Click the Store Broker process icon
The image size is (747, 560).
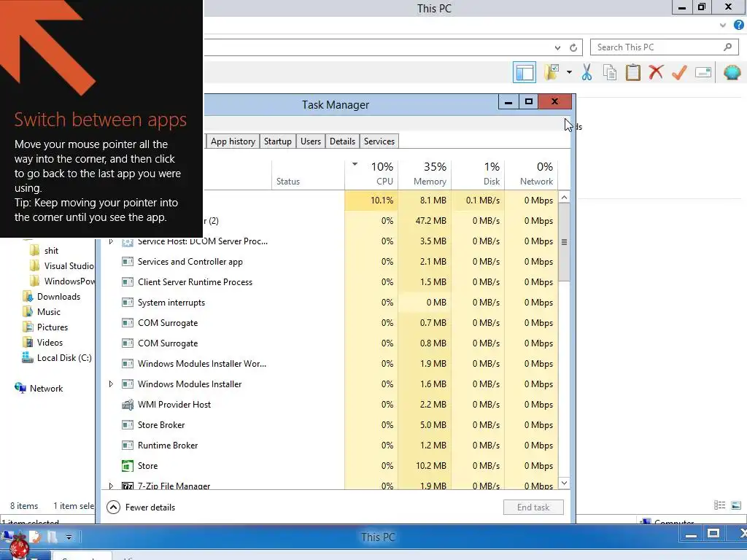click(x=128, y=425)
